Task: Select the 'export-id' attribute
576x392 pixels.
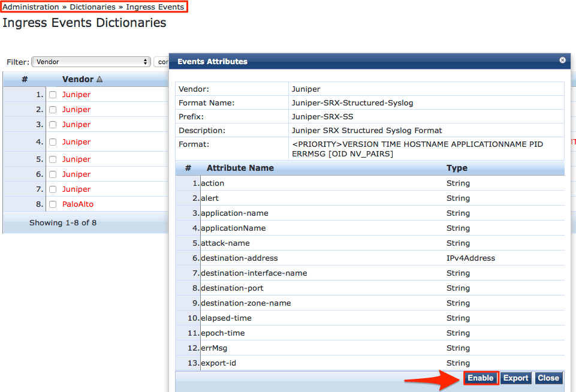Action: 370,363
